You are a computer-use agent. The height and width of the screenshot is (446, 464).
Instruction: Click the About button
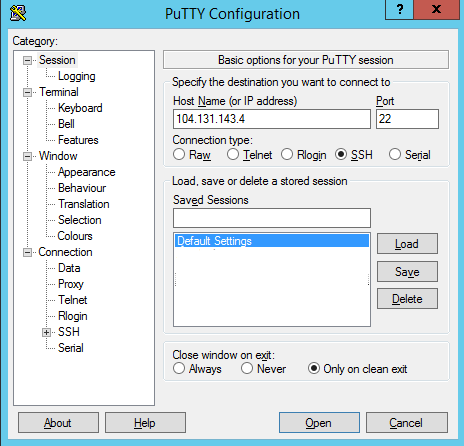(x=58, y=423)
